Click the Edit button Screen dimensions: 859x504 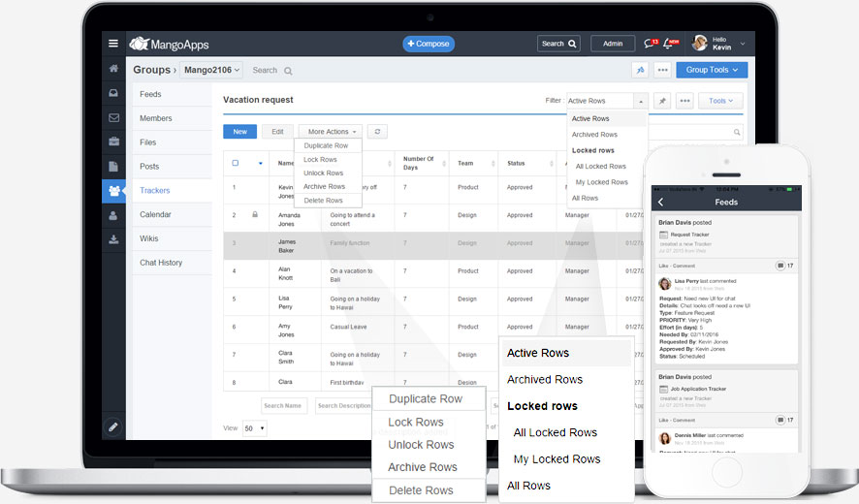(x=277, y=132)
